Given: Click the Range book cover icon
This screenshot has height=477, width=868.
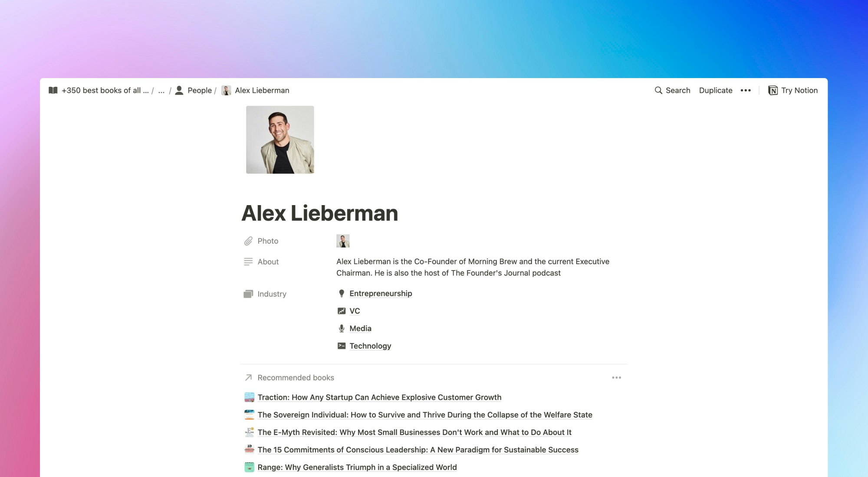Looking at the screenshot, I should (x=249, y=467).
